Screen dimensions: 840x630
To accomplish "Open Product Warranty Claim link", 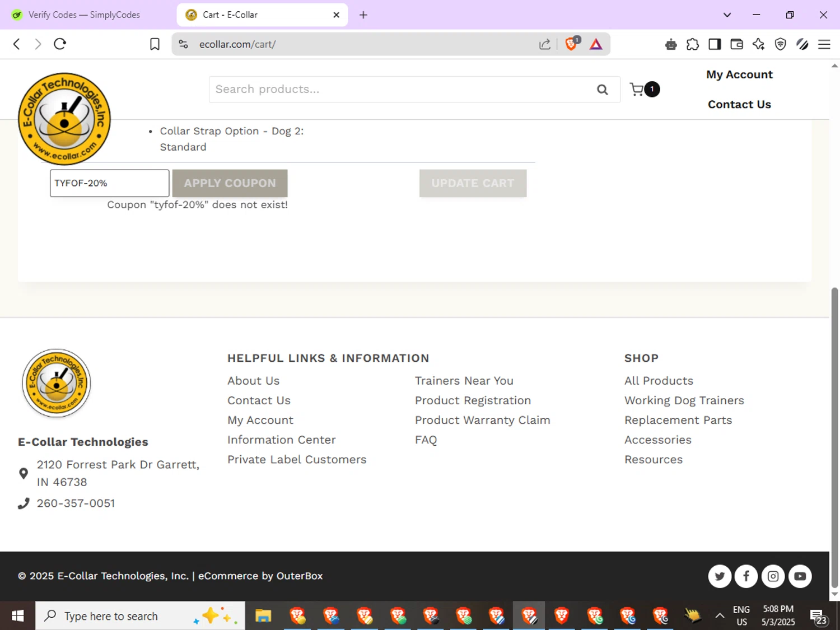I will click(x=483, y=420).
